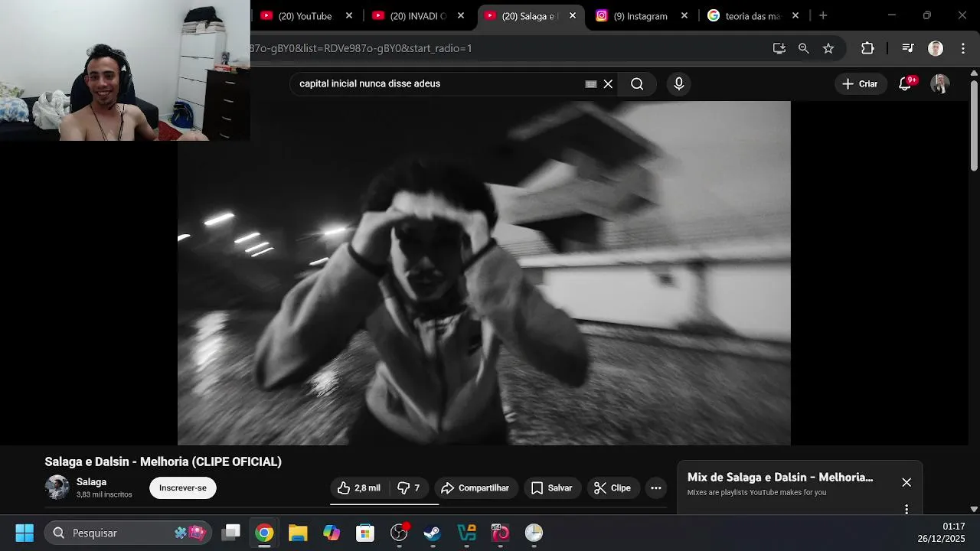This screenshot has height=551, width=980.
Task: Click the URL address bar
Action: (x=505, y=48)
